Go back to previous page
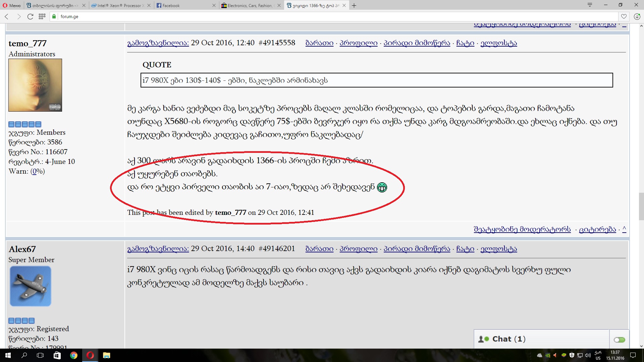 coord(7,16)
